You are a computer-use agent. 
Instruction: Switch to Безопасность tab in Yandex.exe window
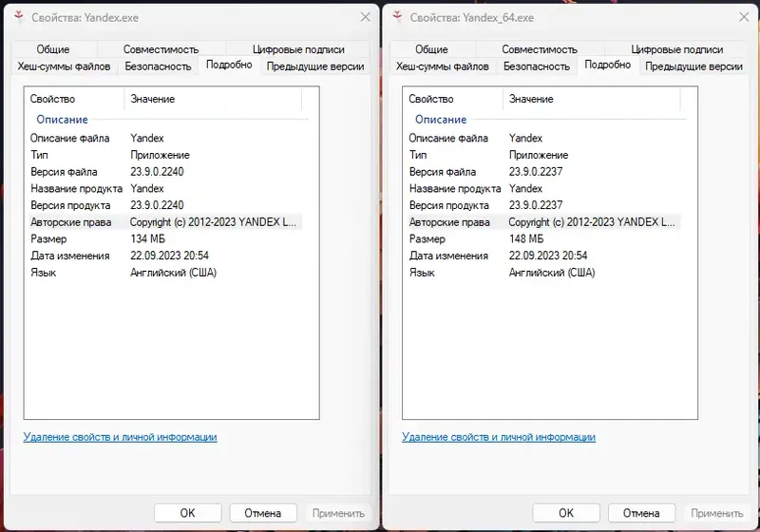click(158, 66)
